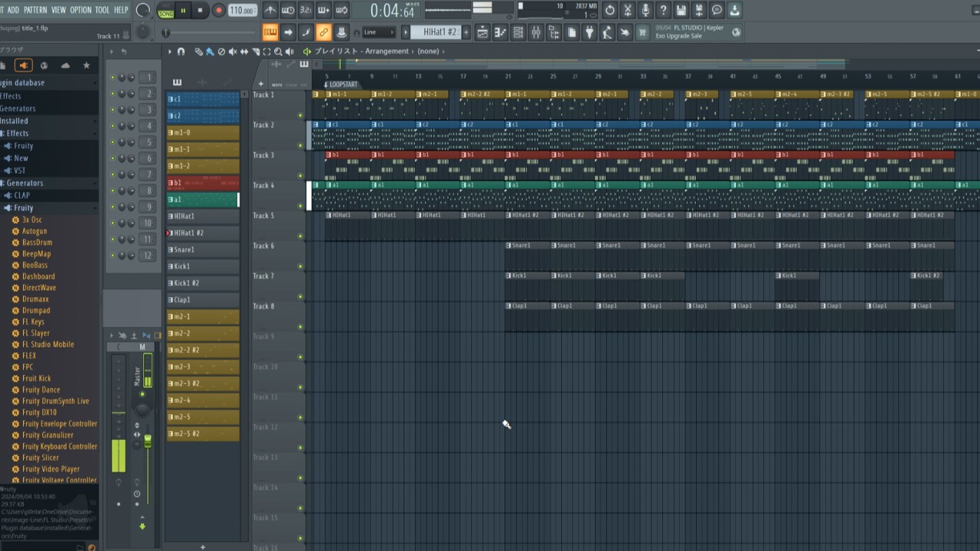This screenshot has width=980, height=551.
Task: Select 3x Osc in the browser
Action: [x=32, y=220]
